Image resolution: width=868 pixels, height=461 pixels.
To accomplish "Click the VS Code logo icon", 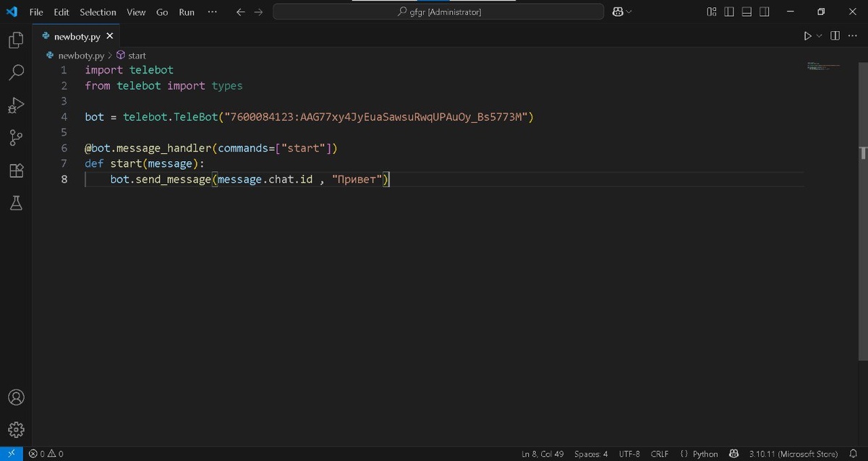I will tap(12, 12).
